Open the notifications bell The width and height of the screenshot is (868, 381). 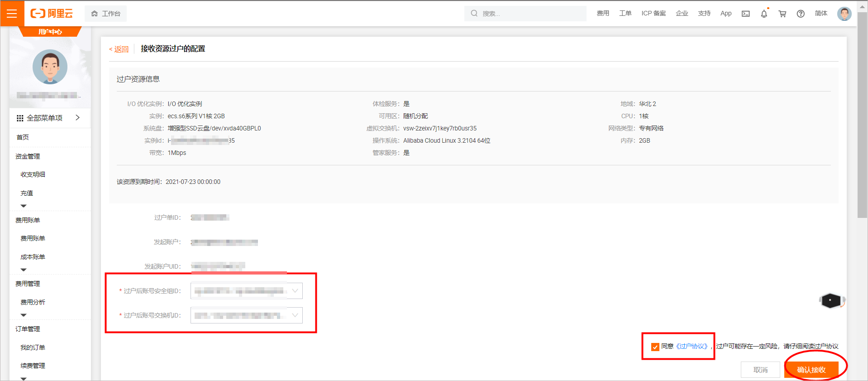764,14
